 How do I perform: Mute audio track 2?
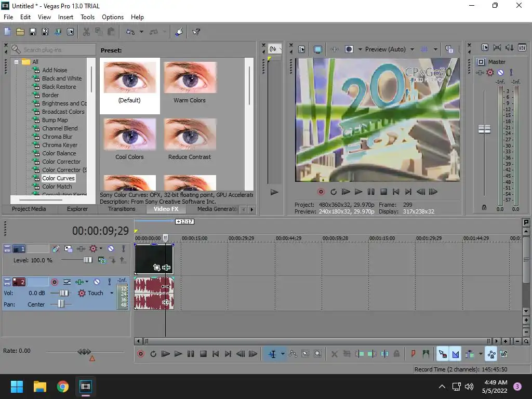[x=97, y=282]
